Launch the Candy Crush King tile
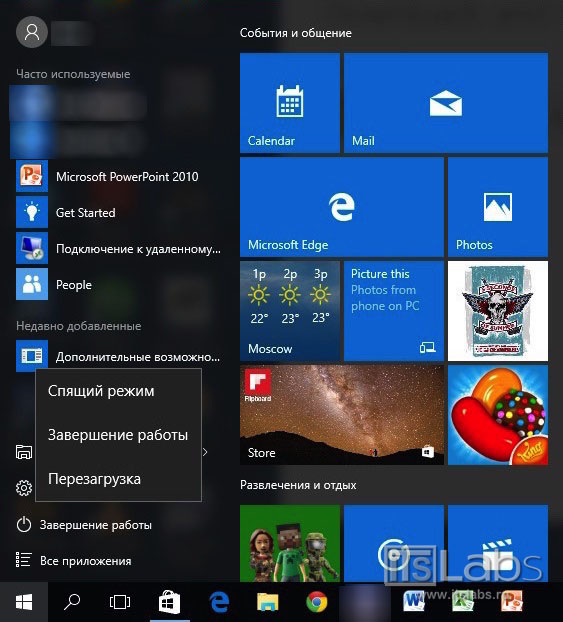Image resolution: width=563 pixels, height=622 pixels. pos(498,415)
